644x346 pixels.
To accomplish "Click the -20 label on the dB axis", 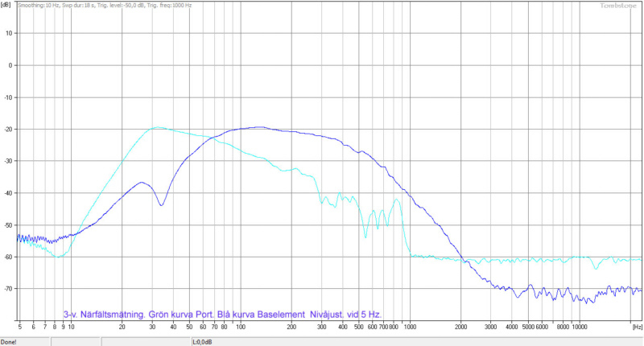I will [8, 129].
